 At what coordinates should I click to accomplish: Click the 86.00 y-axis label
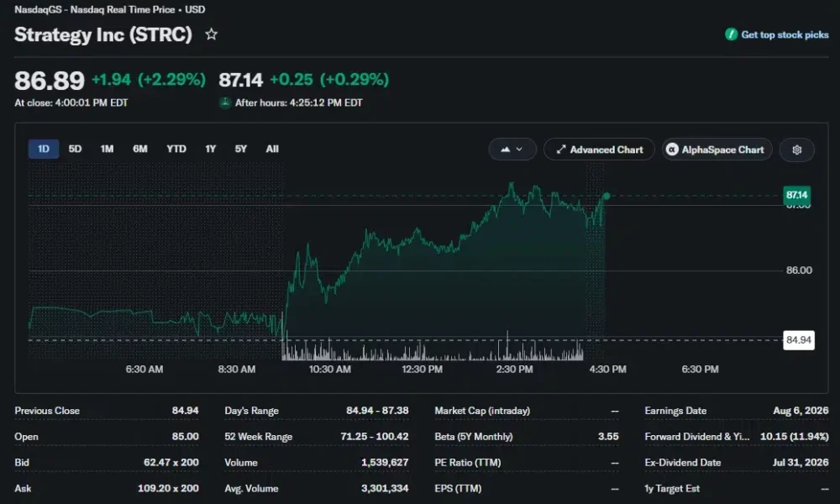[799, 270]
